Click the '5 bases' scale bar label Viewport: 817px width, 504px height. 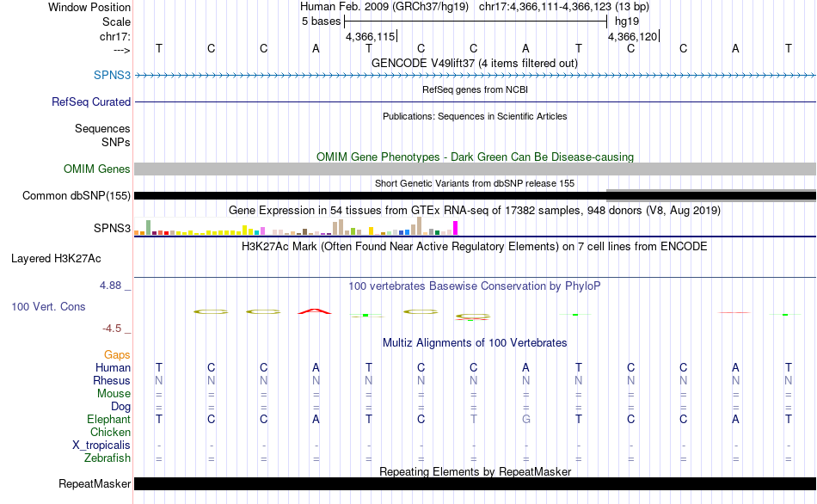(x=321, y=22)
